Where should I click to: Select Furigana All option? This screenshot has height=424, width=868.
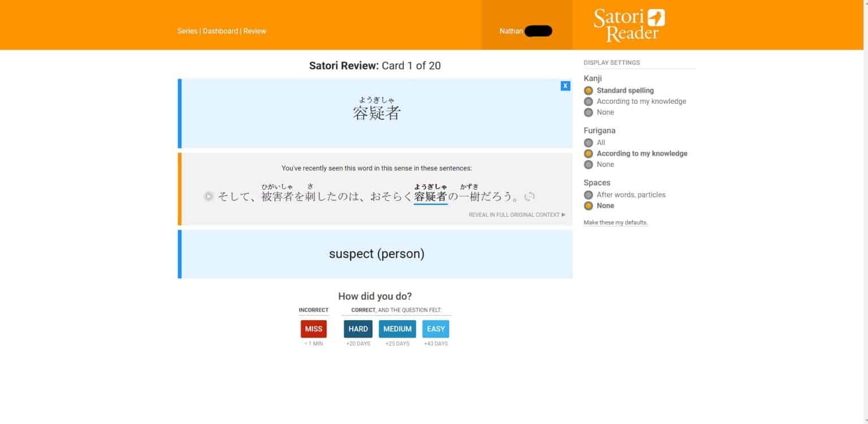pyautogui.click(x=588, y=143)
